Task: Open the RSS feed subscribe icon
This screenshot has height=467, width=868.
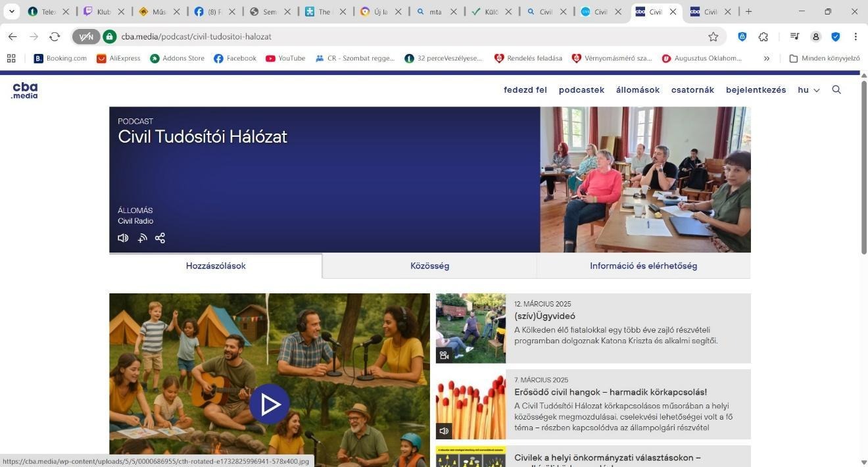Action: click(x=142, y=238)
